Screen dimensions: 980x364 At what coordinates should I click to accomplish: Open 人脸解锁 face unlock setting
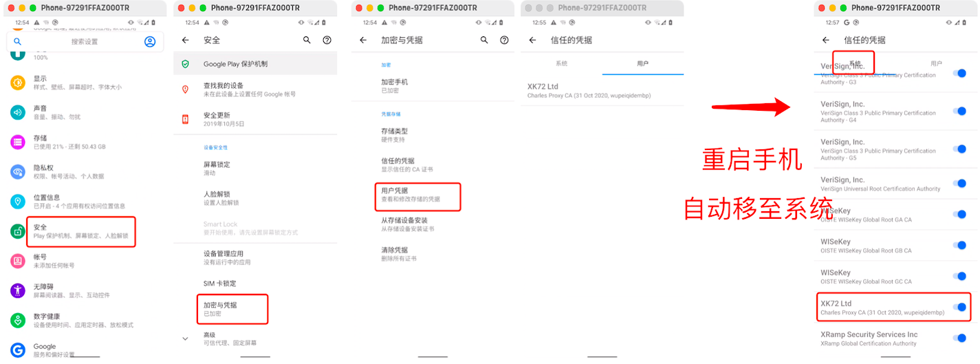pyautogui.click(x=255, y=198)
